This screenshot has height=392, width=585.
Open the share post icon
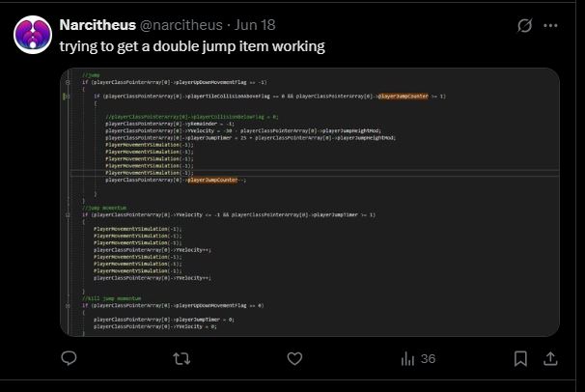point(550,358)
